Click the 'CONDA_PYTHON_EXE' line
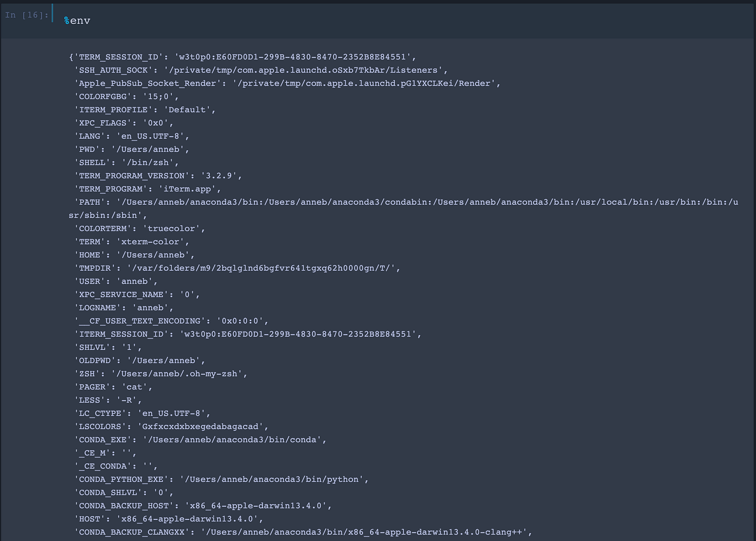This screenshot has width=756, height=541. point(221,479)
